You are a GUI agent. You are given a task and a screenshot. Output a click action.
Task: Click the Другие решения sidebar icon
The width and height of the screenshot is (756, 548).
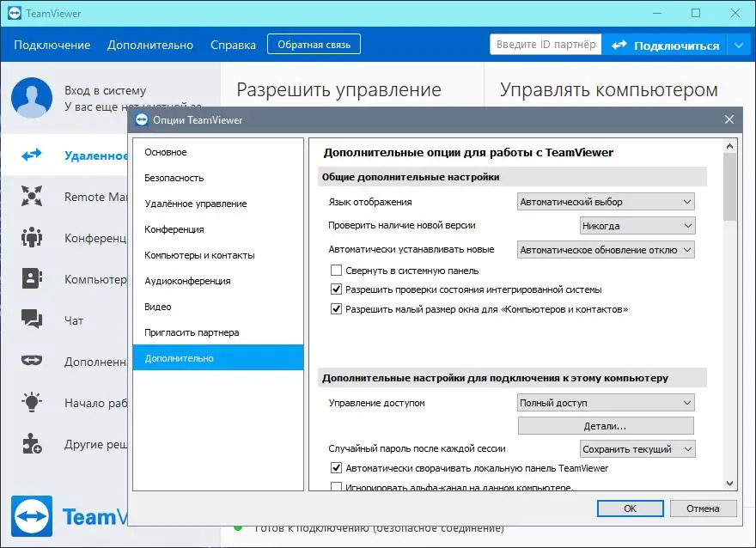(32, 443)
